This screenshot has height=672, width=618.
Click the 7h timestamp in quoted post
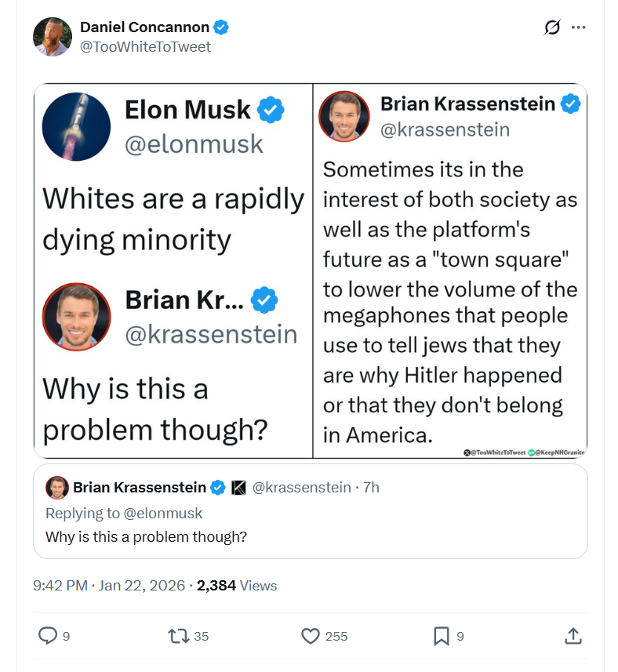[x=371, y=488]
